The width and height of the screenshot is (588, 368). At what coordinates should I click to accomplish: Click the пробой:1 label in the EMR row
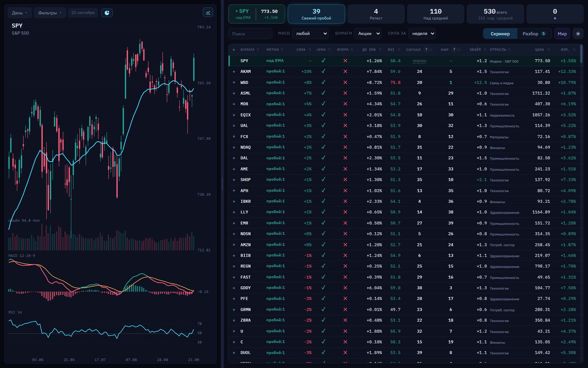(x=276, y=223)
